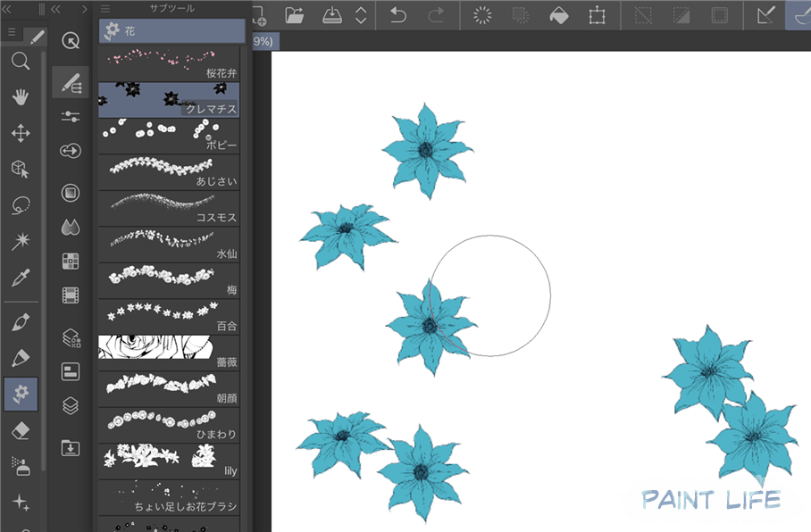
Task: Choose the Lasso selection tool
Action: [x=21, y=205]
